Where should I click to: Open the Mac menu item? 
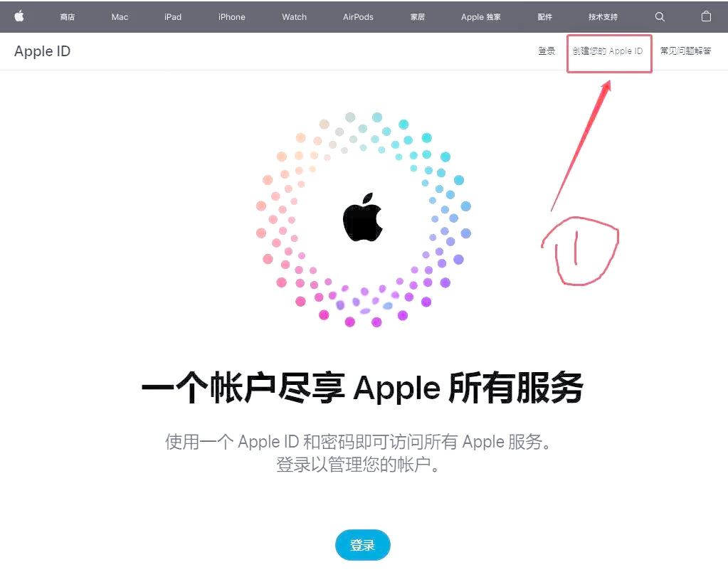(120, 16)
